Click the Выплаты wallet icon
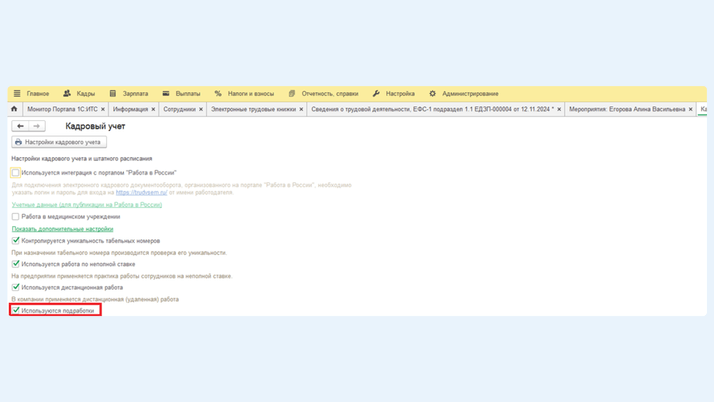The image size is (714, 402). coord(166,93)
